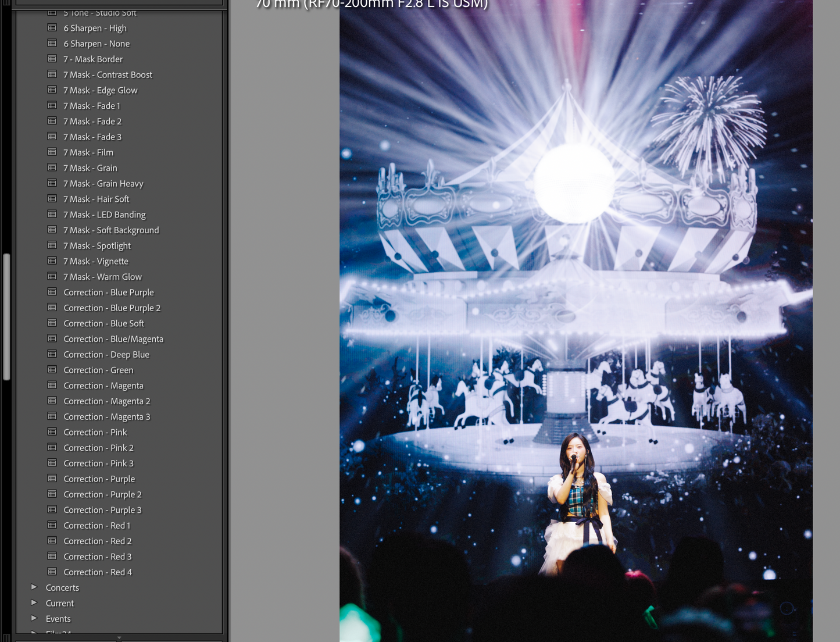This screenshot has width=840, height=642.
Task: Click the preset icon beside Correction - Purple 2
Action: pos(52,494)
